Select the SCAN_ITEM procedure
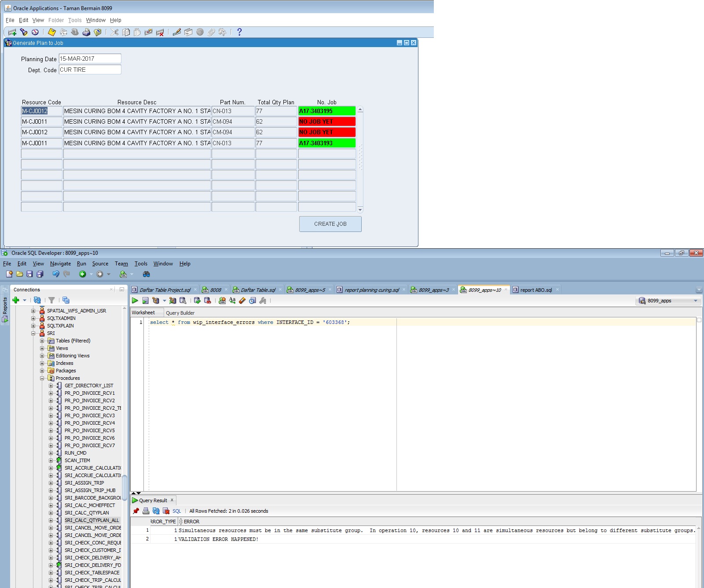This screenshot has width=704, height=588. pyautogui.click(x=77, y=460)
